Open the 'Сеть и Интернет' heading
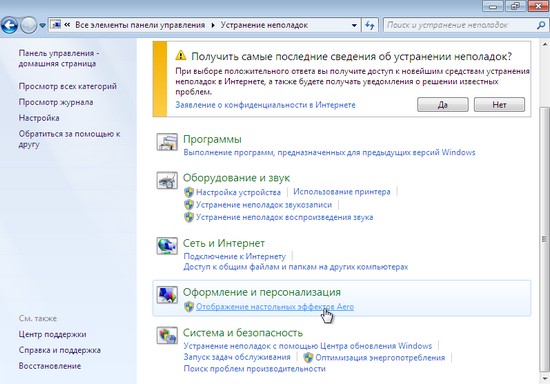 (224, 243)
